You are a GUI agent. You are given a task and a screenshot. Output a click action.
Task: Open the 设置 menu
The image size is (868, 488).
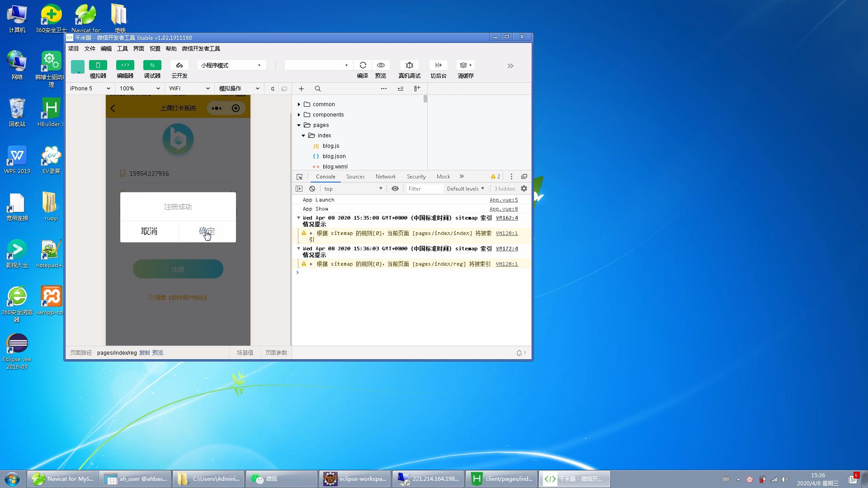pos(155,49)
